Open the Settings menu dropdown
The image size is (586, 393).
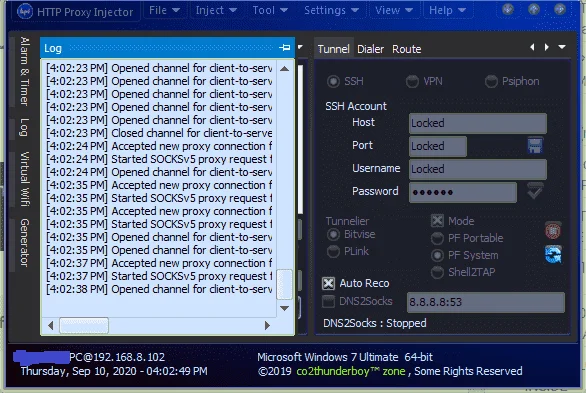(x=331, y=10)
